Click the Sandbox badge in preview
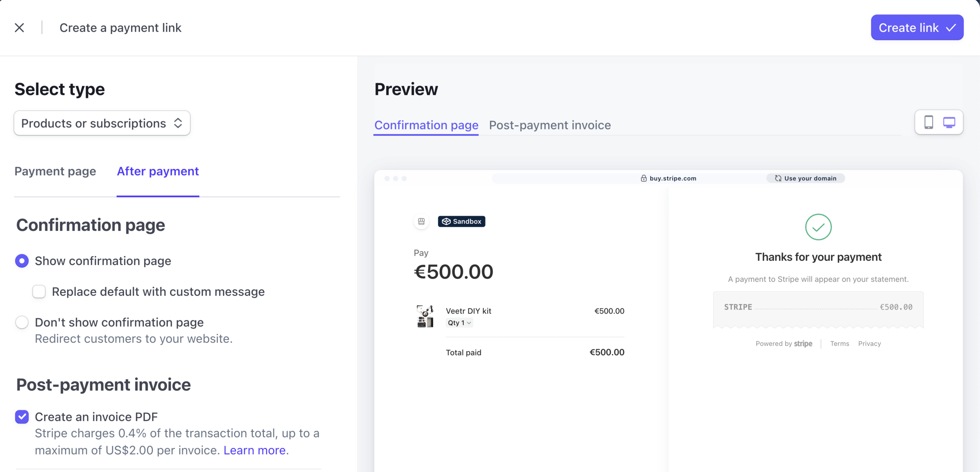 click(x=461, y=221)
